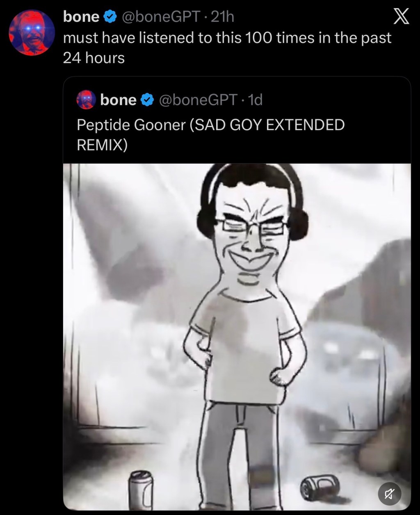Open bone's large profile avatar

tap(32, 32)
